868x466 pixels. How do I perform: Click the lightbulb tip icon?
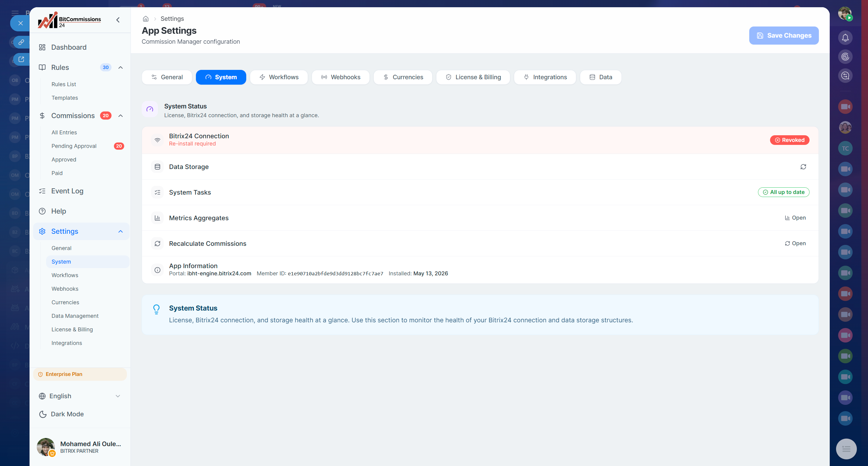click(156, 309)
